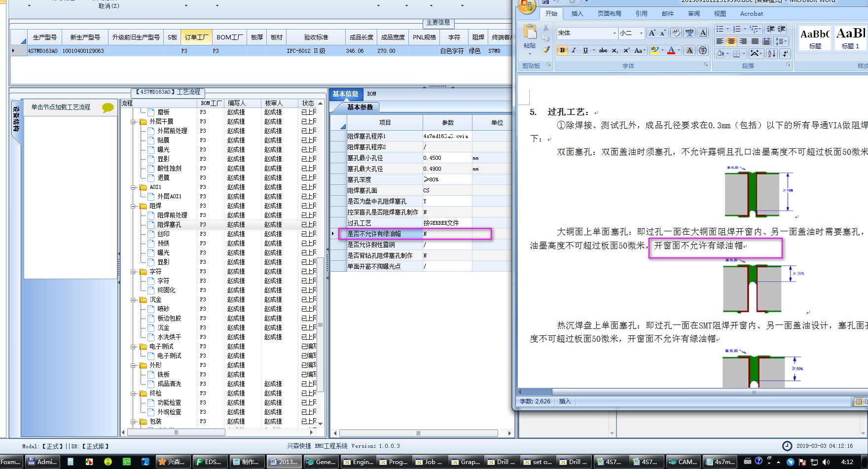Image resolution: width=868 pixels, height=469 pixels.
Task: Click the Decrease Indent icon
Action: (771, 29)
